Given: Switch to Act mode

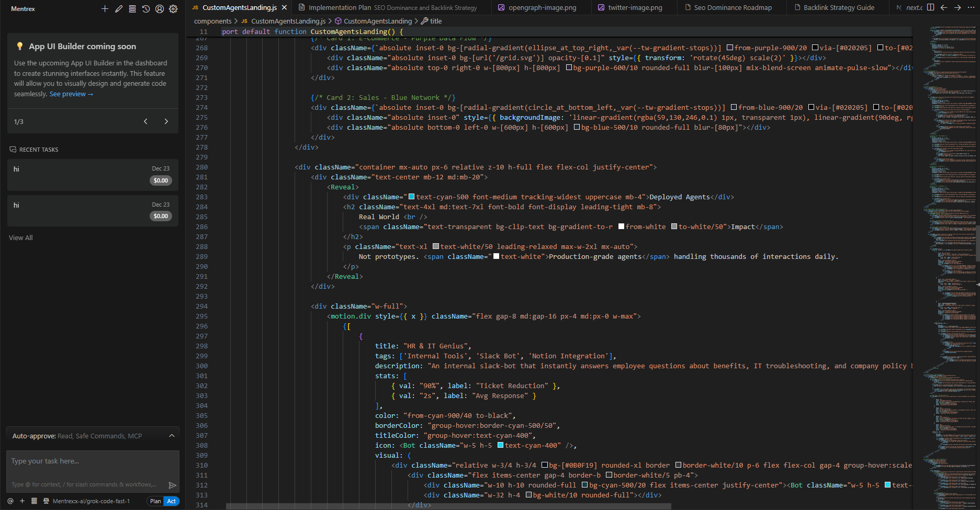Looking at the screenshot, I should [172, 501].
